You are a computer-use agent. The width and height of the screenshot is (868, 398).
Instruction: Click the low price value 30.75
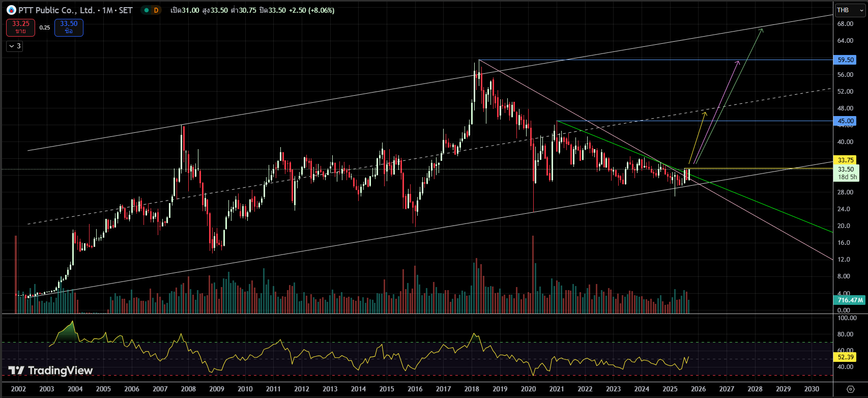pyautogui.click(x=248, y=10)
